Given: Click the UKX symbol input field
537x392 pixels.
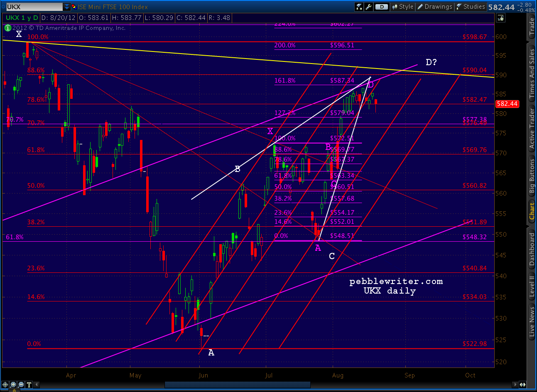Looking at the screenshot, I should pyautogui.click(x=34, y=7).
